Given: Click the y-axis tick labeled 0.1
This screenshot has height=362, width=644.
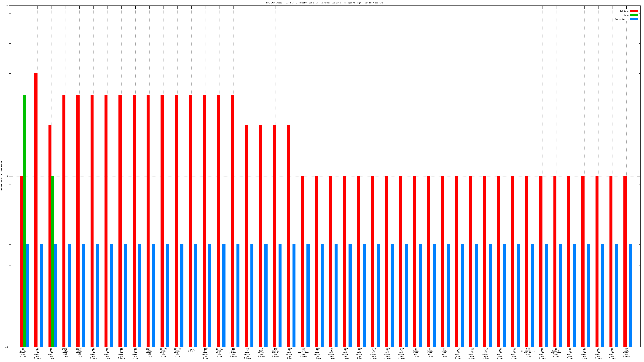Looking at the screenshot, I should [x=6, y=347].
